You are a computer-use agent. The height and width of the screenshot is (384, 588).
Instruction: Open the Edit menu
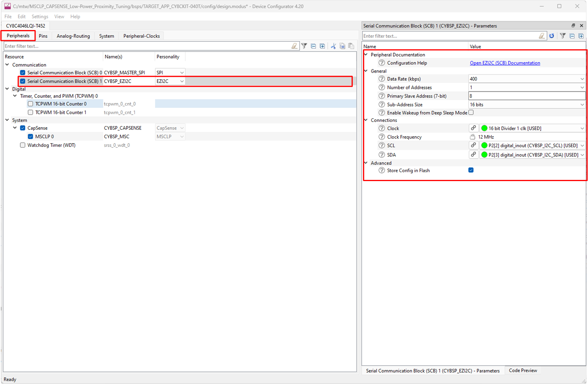click(x=21, y=16)
